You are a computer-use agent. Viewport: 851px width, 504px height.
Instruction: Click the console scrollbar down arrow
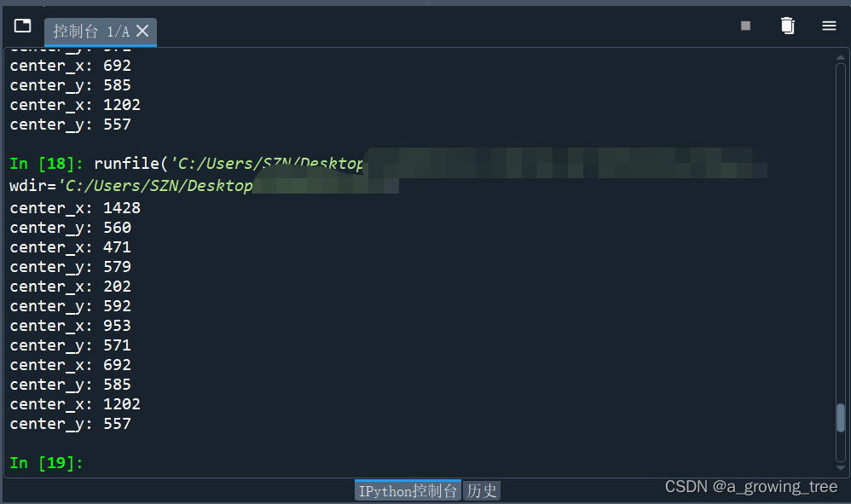tap(841, 467)
